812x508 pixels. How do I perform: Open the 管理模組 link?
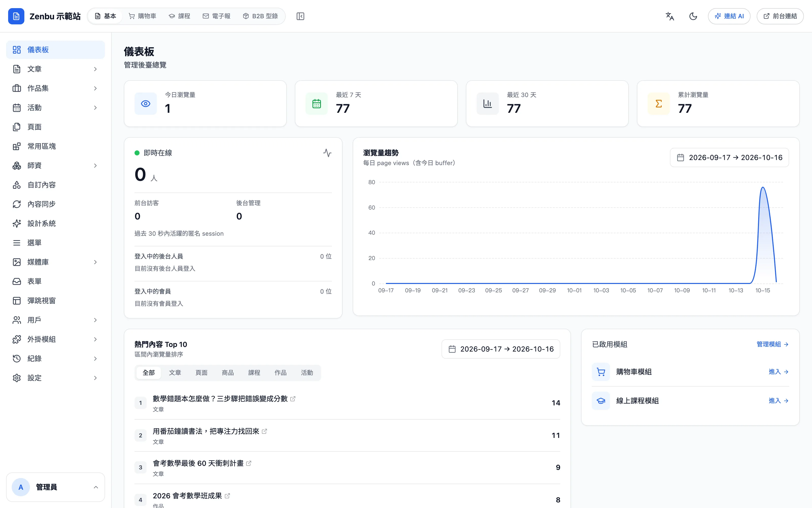coord(772,344)
